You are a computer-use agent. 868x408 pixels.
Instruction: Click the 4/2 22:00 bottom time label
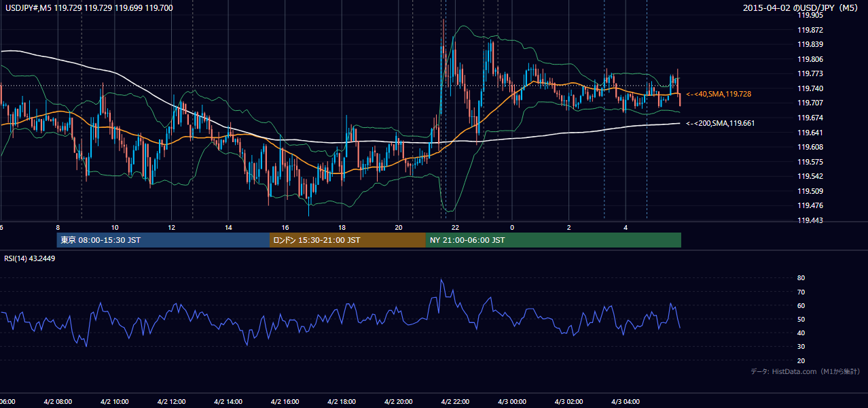tap(455, 402)
